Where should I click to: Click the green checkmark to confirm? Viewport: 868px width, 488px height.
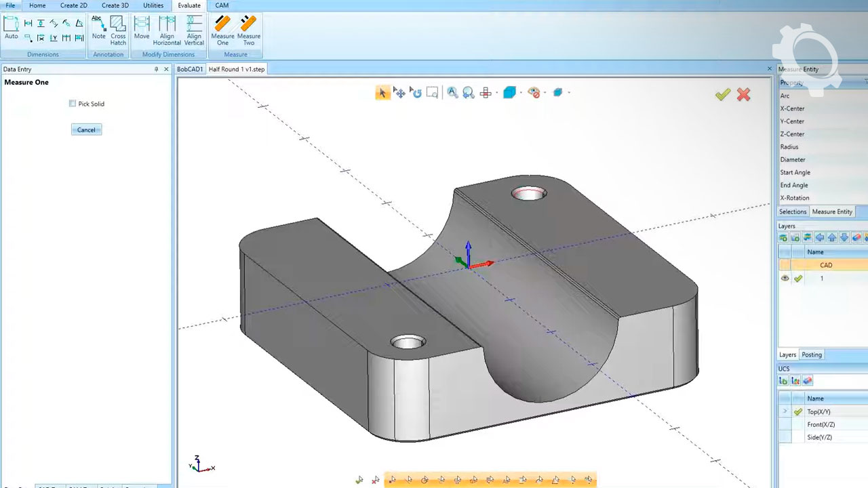pyautogui.click(x=723, y=95)
